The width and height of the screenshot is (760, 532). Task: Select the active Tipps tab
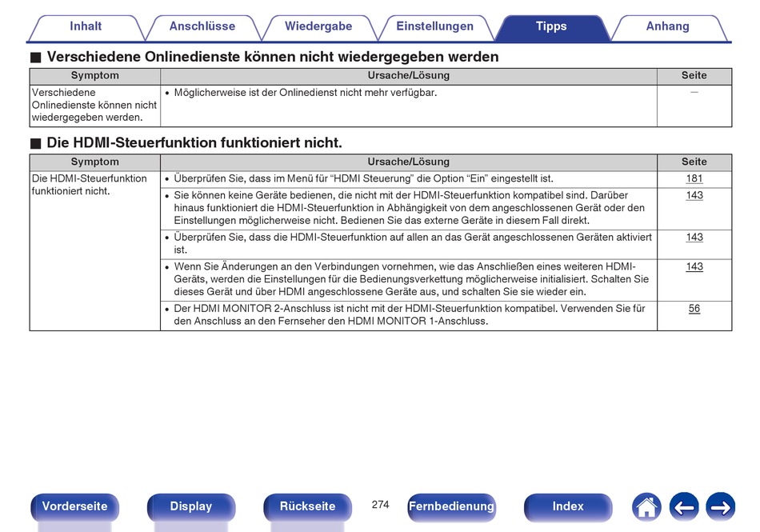click(x=551, y=26)
